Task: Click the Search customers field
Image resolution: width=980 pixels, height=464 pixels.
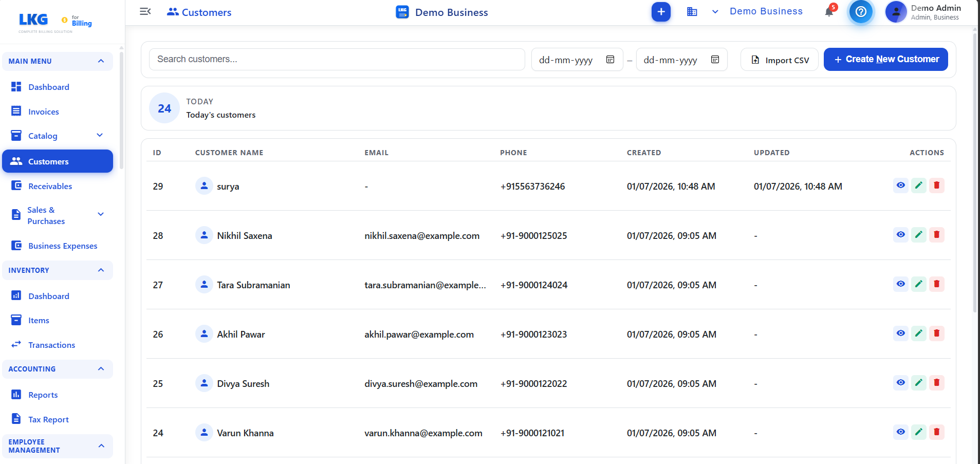Action: (337, 59)
